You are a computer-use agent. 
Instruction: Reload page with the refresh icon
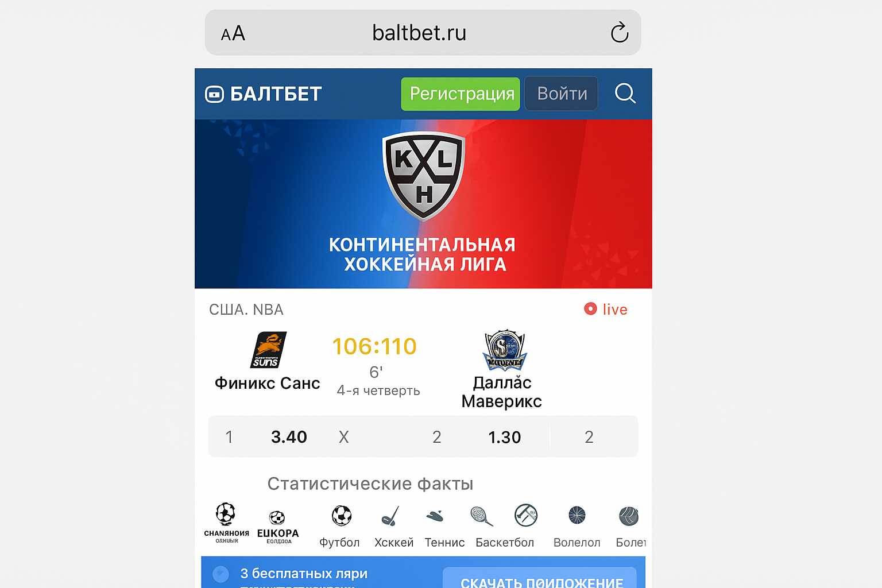coord(620,32)
